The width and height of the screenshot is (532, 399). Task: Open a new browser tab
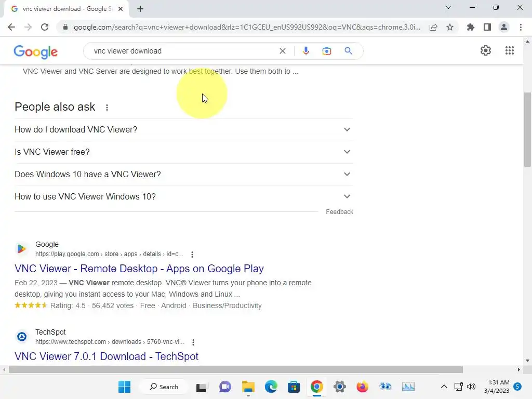point(140,9)
